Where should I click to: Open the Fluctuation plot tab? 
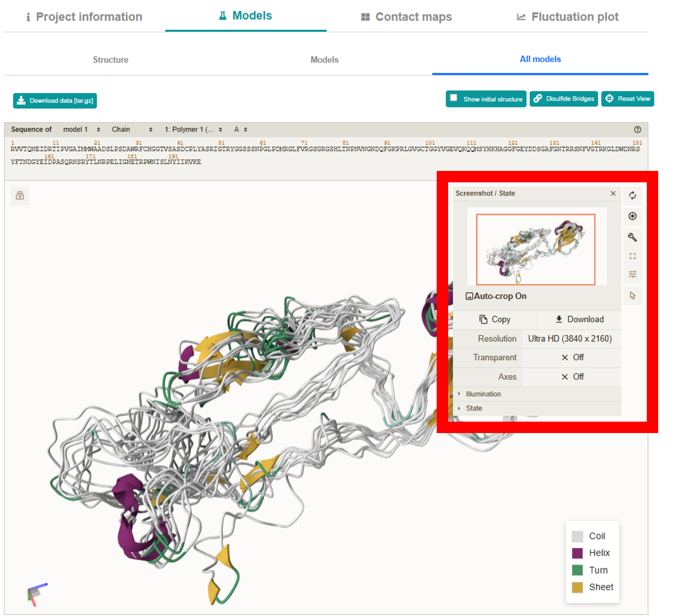tap(568, 16)
